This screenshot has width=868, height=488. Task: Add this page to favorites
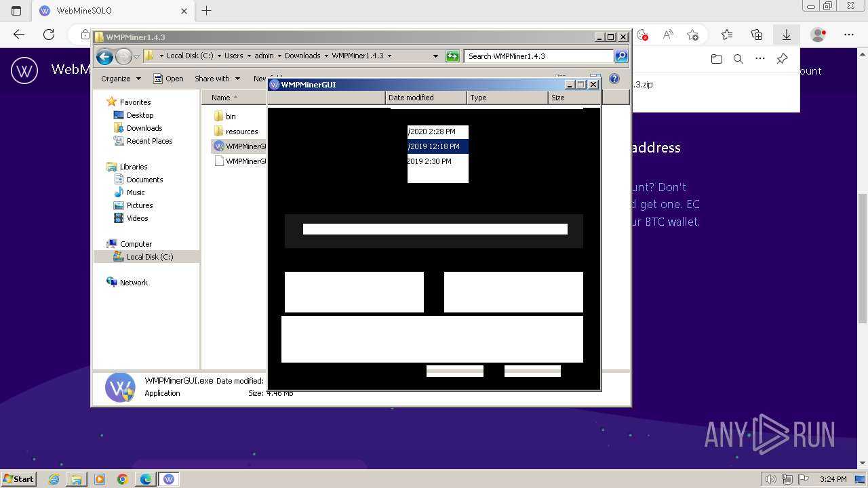(x=692, y=35)
